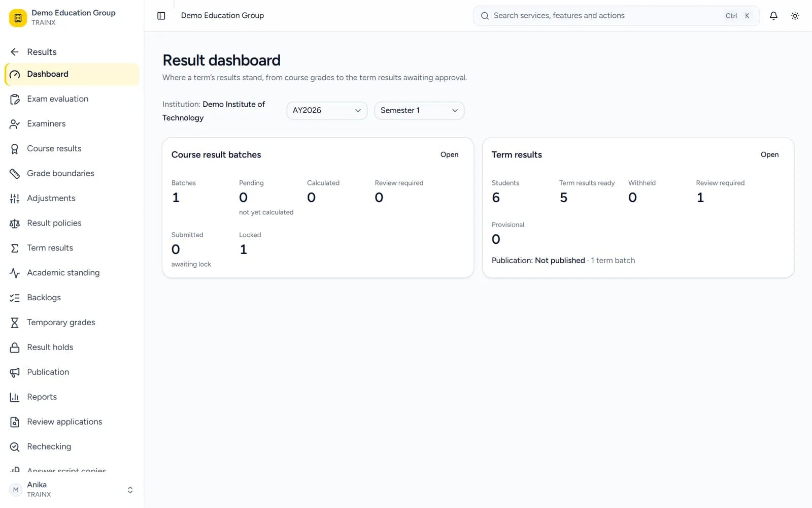
Task: Click the Result policies scales icon
Action: pyautogui.click(x=15, y=223)
